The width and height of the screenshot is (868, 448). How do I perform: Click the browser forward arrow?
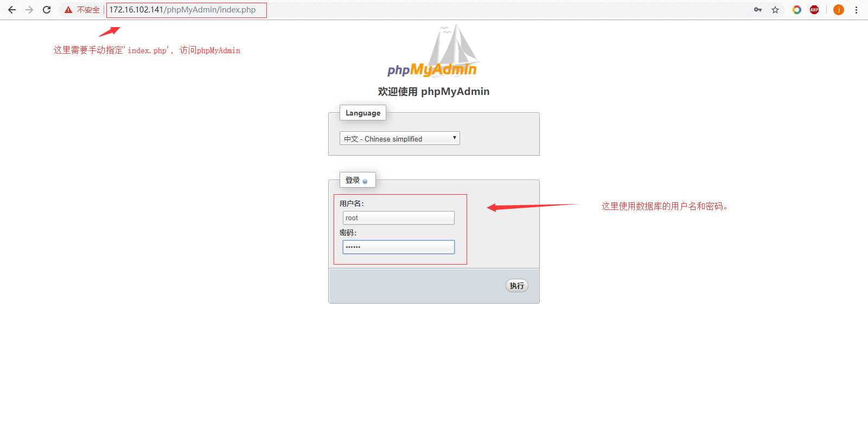(x=29, y=10)
